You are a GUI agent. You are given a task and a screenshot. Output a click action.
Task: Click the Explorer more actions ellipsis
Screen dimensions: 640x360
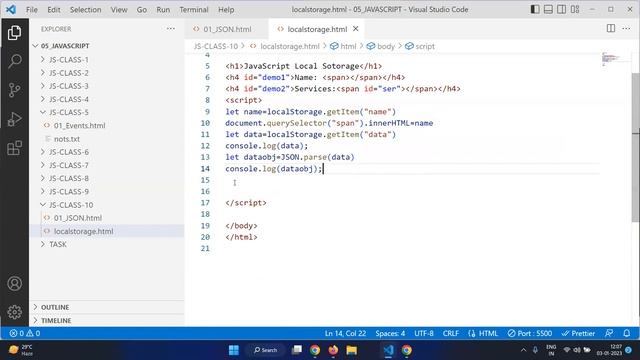(171, 29)
